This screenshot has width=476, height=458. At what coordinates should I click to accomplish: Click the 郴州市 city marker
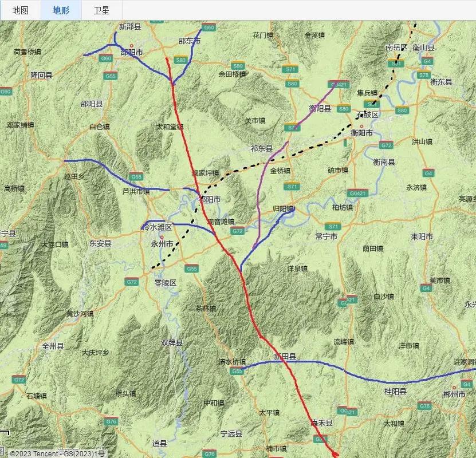[x=454, y=388]
